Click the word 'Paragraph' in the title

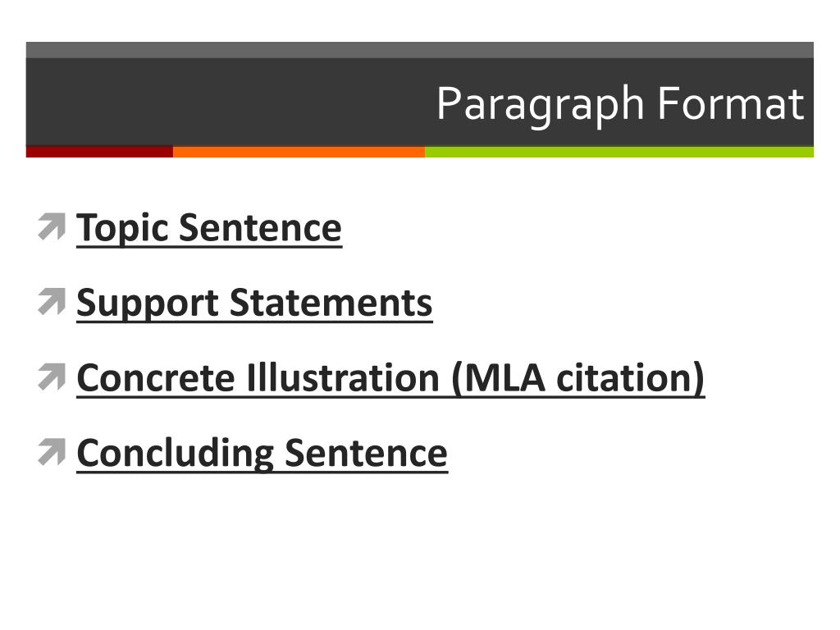[540, 106]
